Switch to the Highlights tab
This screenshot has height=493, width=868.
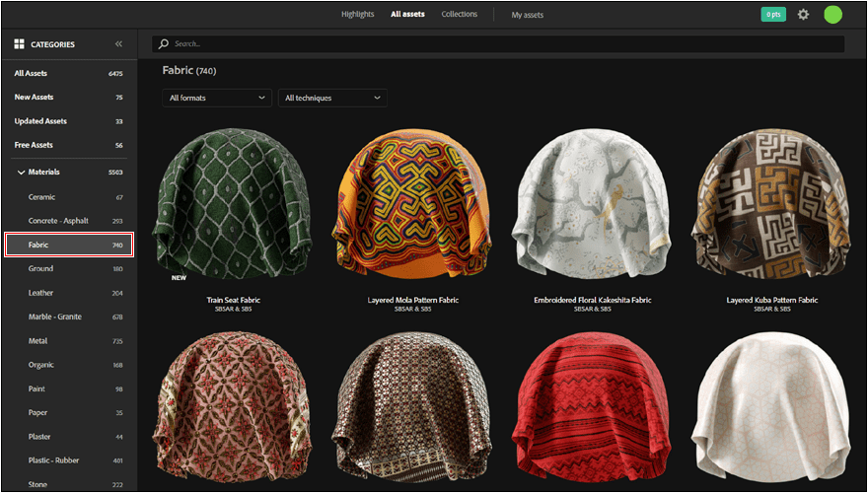point(358,15)
